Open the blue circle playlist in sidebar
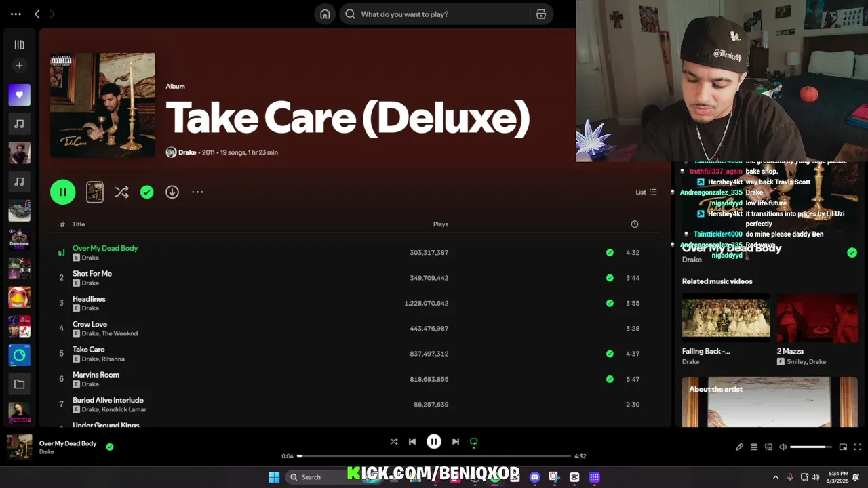Viewport: 868px width, 488px height. [19, 355]
